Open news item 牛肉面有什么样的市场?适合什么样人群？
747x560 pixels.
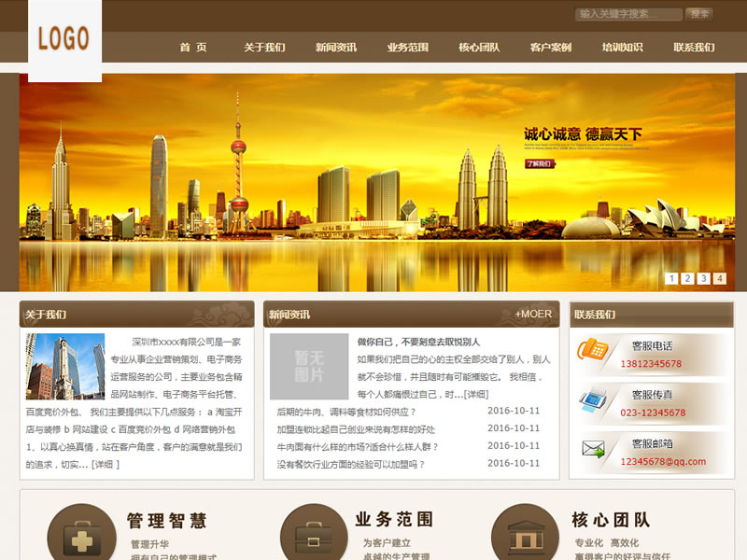(358, 447)
